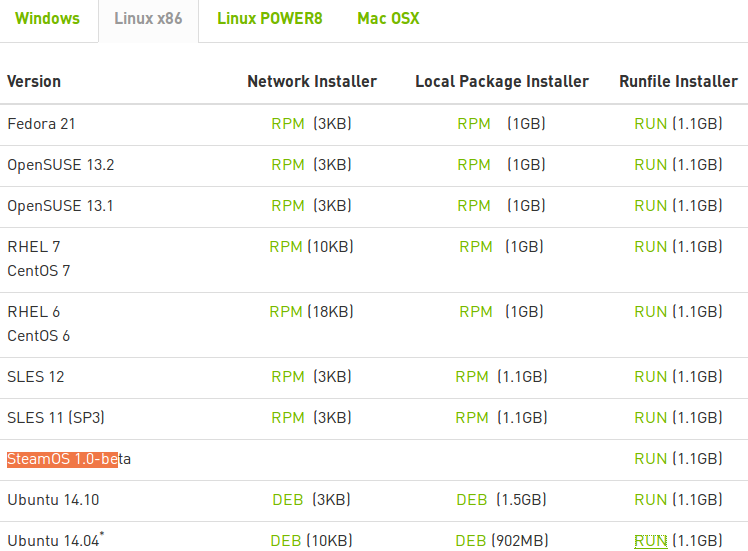Click the Ubuntu 14.04 RUN link
Screen dimensions: 748x551
click(651, 541)
